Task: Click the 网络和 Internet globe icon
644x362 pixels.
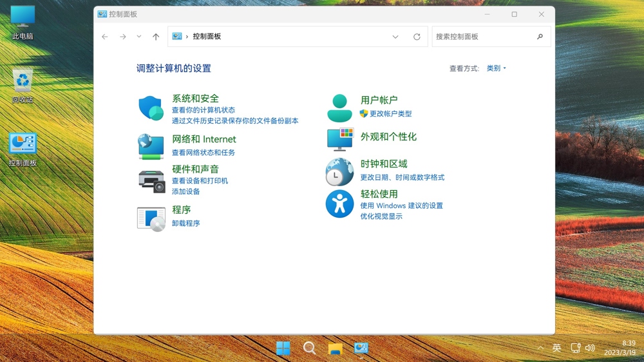Action: point(151,146)
